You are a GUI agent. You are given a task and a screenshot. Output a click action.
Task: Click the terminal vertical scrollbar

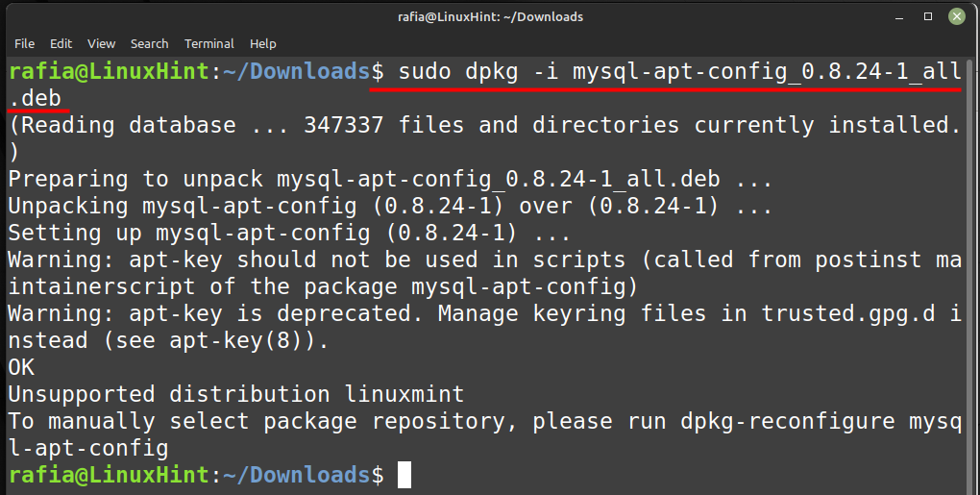tap(970, 275)
